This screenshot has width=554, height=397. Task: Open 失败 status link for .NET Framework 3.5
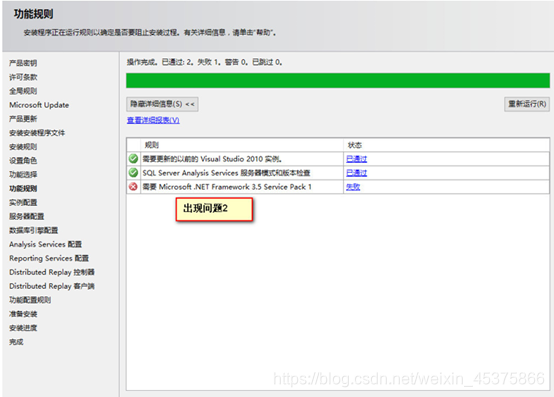[x=353, y=187]
